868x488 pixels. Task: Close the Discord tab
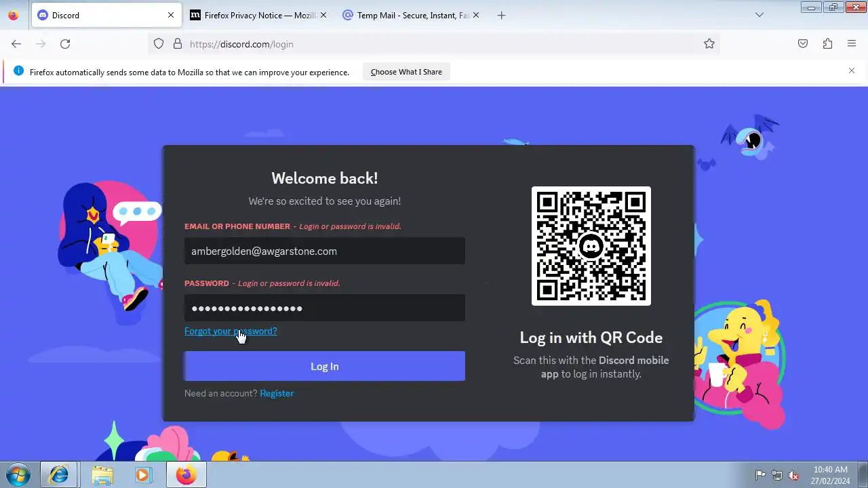pyautogui.click(x=171, y=15)
